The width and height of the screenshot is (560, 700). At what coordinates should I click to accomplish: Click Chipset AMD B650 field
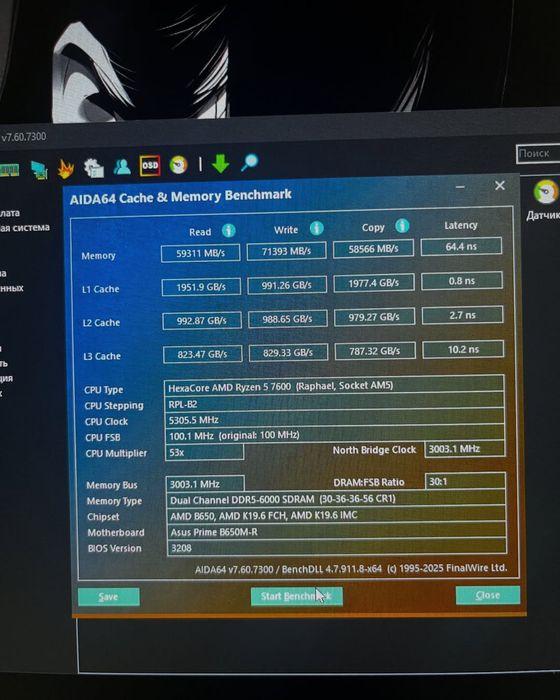coord(337,515)
